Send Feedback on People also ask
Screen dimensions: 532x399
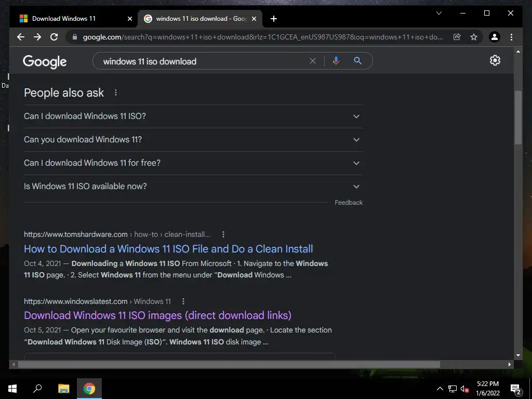coord(349,203)
